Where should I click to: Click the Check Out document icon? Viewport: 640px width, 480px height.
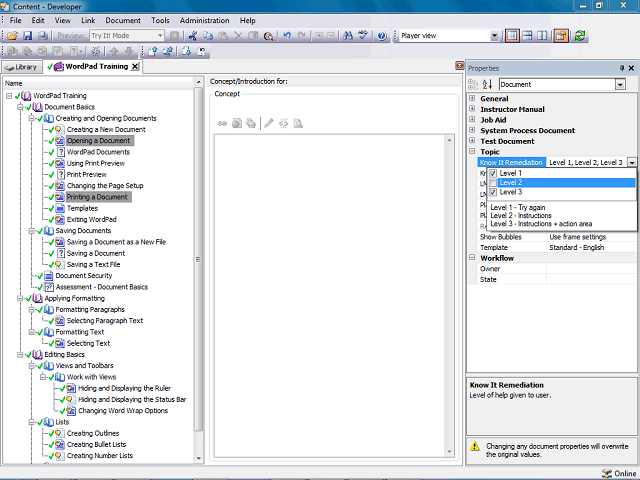(x=187, y=51)
